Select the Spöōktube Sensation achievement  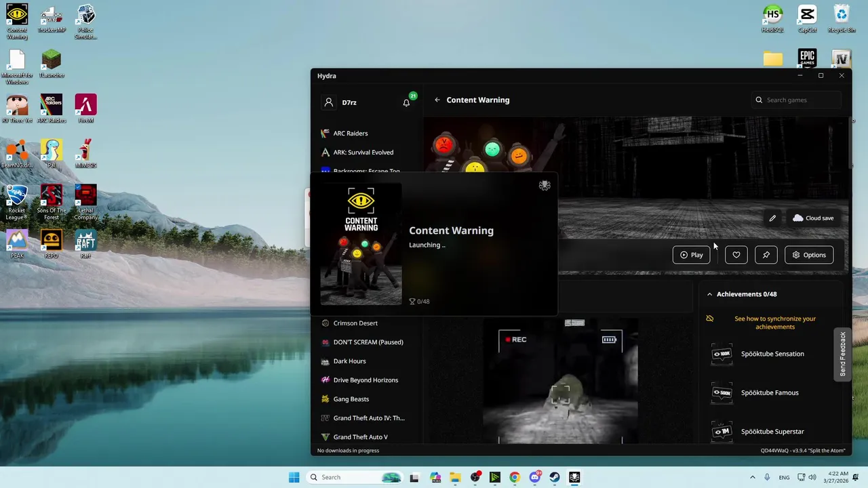tap(772, 354)
